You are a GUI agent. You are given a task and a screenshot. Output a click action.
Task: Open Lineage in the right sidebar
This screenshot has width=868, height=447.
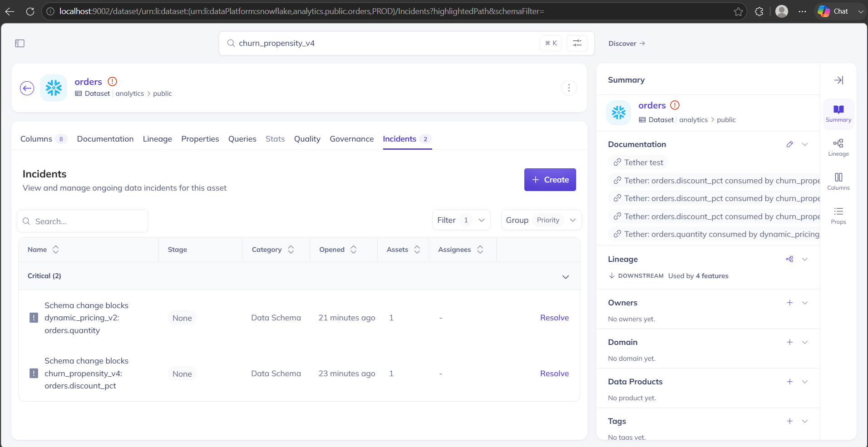pos(838,148)
